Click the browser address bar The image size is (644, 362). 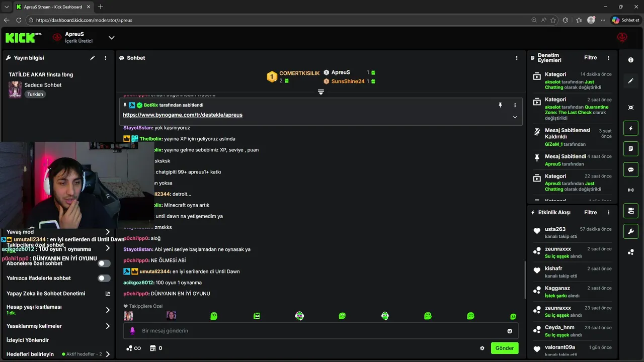pos(282,20)
